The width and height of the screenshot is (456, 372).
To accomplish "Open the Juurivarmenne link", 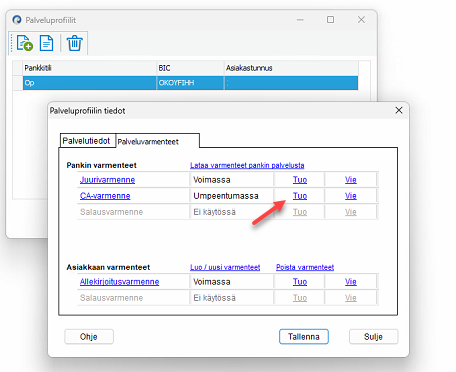I will (107, 180).
